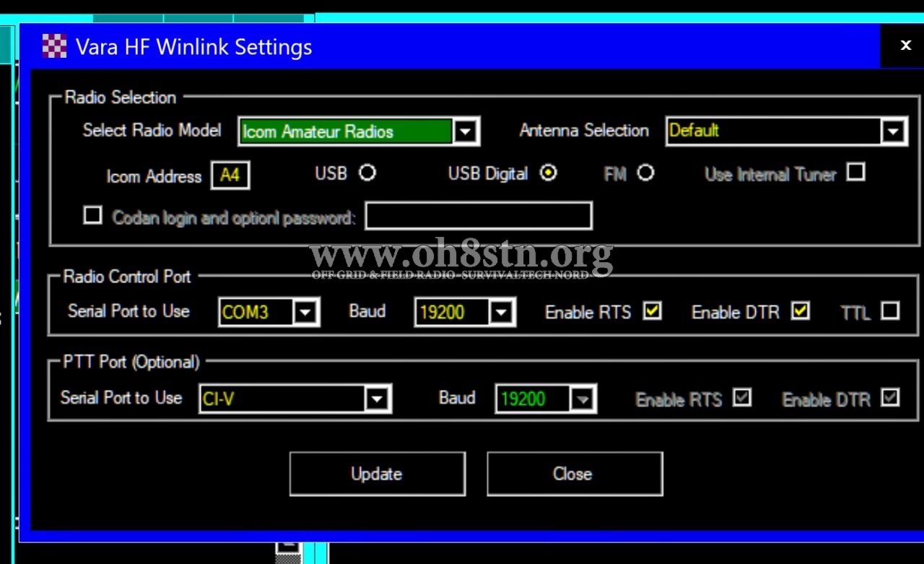Expand the Antenna Selection dropdown
924x564 pixels.
click(893, 132)
